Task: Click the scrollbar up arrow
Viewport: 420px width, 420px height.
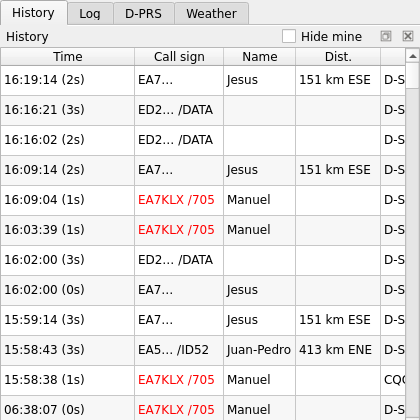Action: (x=413, y=56)
